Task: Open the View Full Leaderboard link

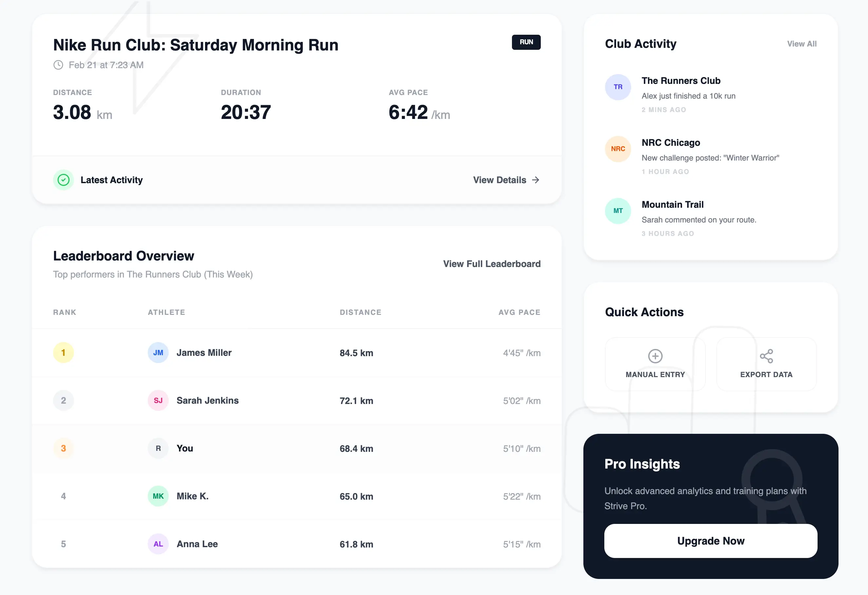Action: click(492, 264)
